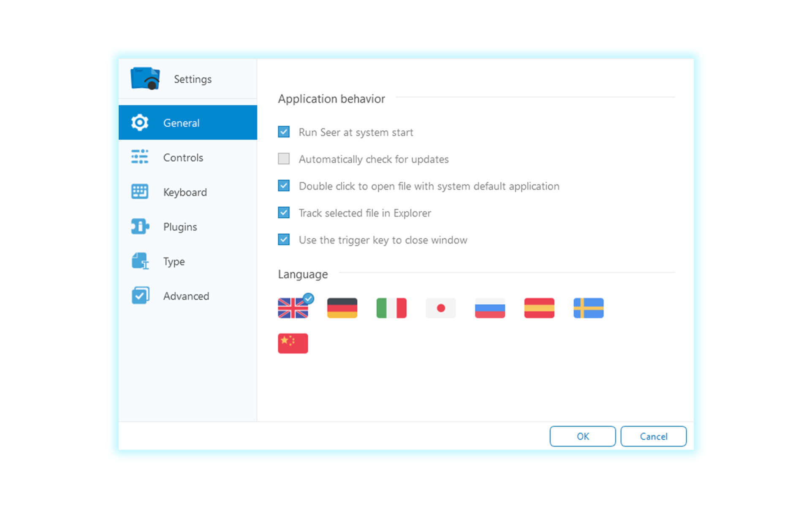Choose the Italian flag language
812x508 pixels.
click(x=391, y=308)
